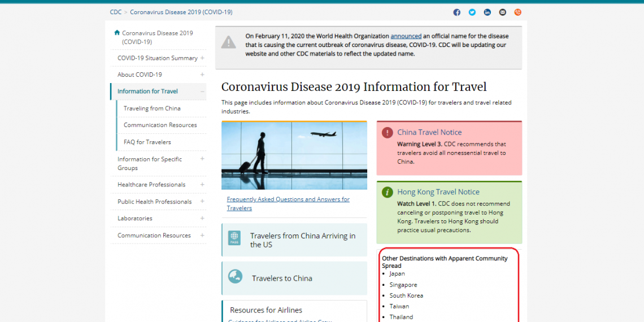Expand COVID-19 Situation Summary section
The width and height of the screenshot is (644, 322).
tap(202, 58)
